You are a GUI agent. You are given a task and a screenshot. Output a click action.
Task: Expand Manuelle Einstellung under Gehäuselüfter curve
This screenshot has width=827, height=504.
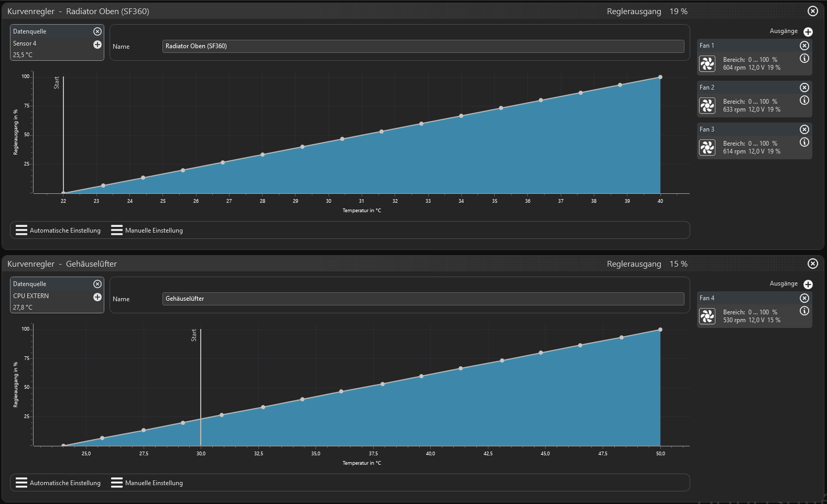pyautogui.click(x=147, y=483)
